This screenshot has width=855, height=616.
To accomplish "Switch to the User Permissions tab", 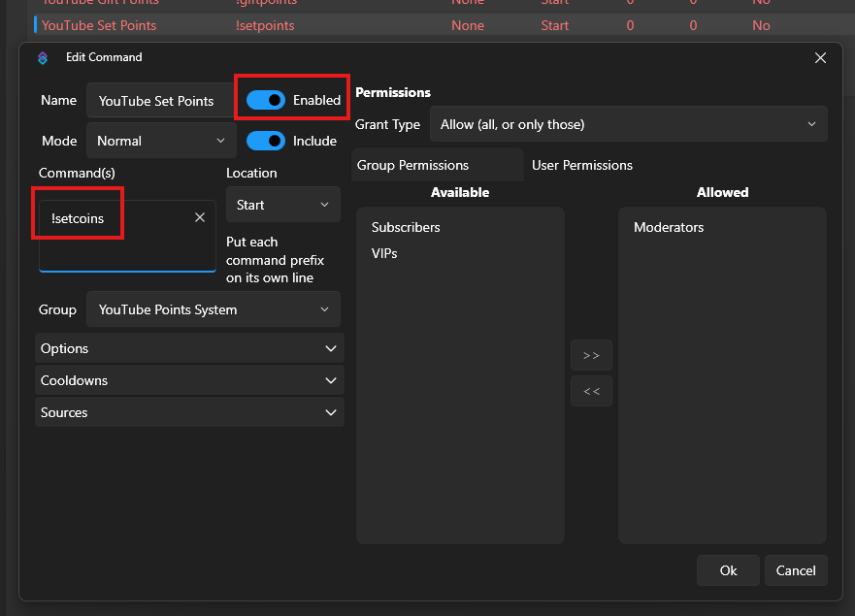I will pos(582,165).
